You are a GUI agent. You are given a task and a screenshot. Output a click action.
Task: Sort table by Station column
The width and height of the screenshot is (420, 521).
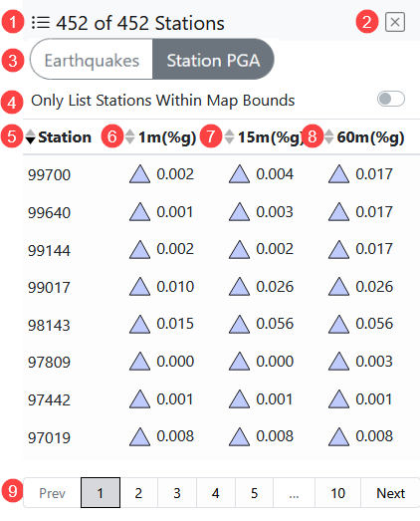coord(59,136)
